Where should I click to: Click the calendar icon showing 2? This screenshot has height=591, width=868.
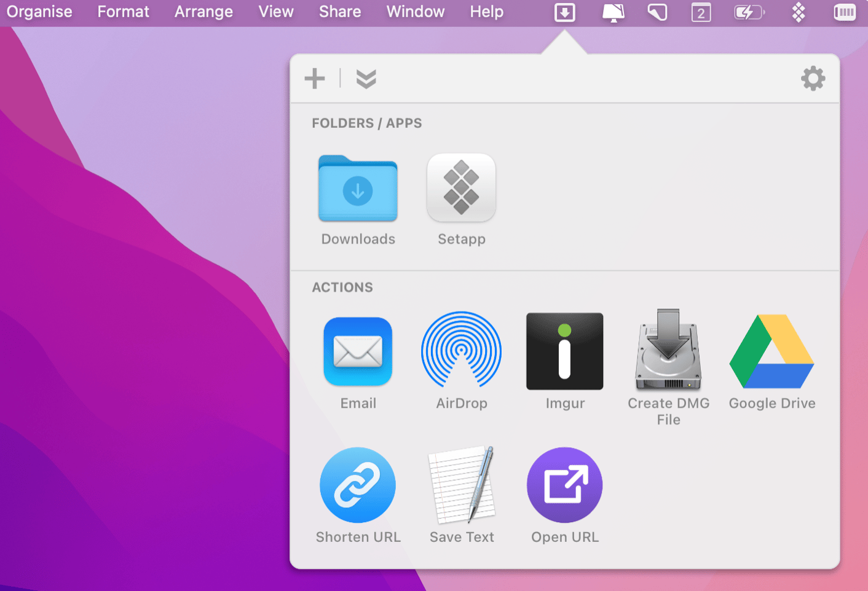click(701, 12)
